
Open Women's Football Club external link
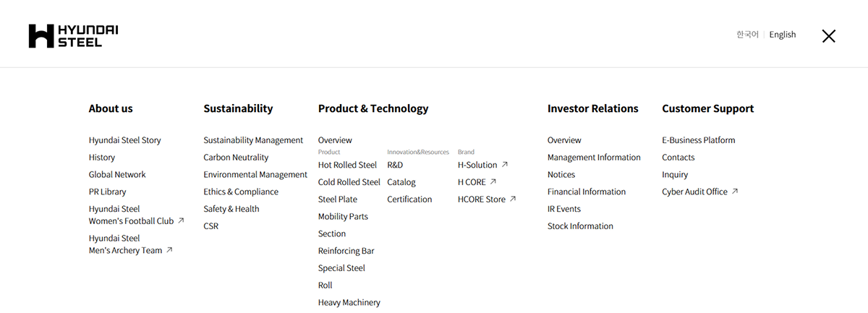pyautogui.click(x=137, y=215)
